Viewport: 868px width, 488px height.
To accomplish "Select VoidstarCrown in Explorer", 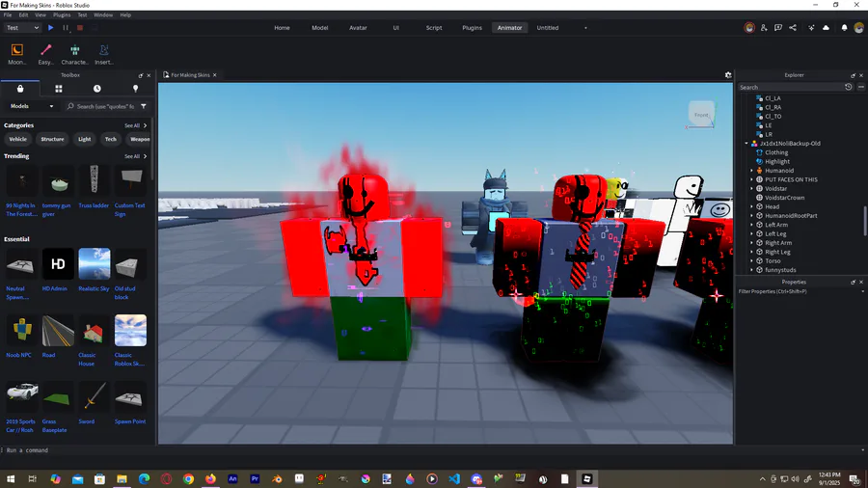I will (x=784, y=198).
